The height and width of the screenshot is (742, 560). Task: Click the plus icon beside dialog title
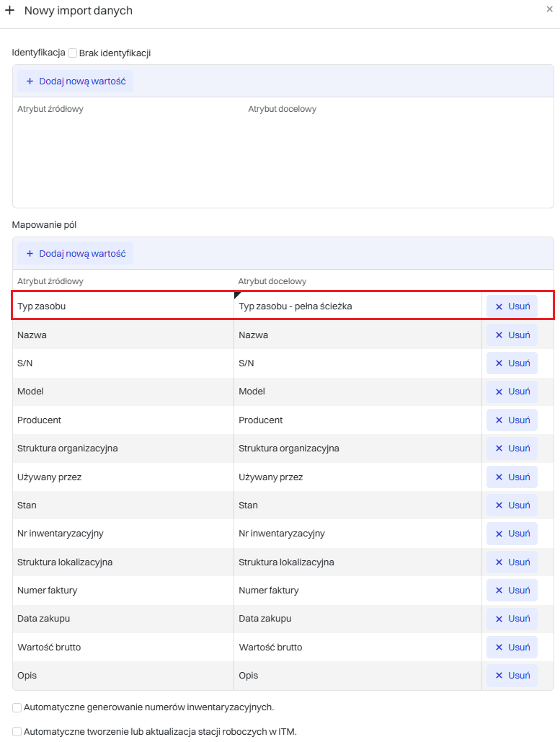10,11
